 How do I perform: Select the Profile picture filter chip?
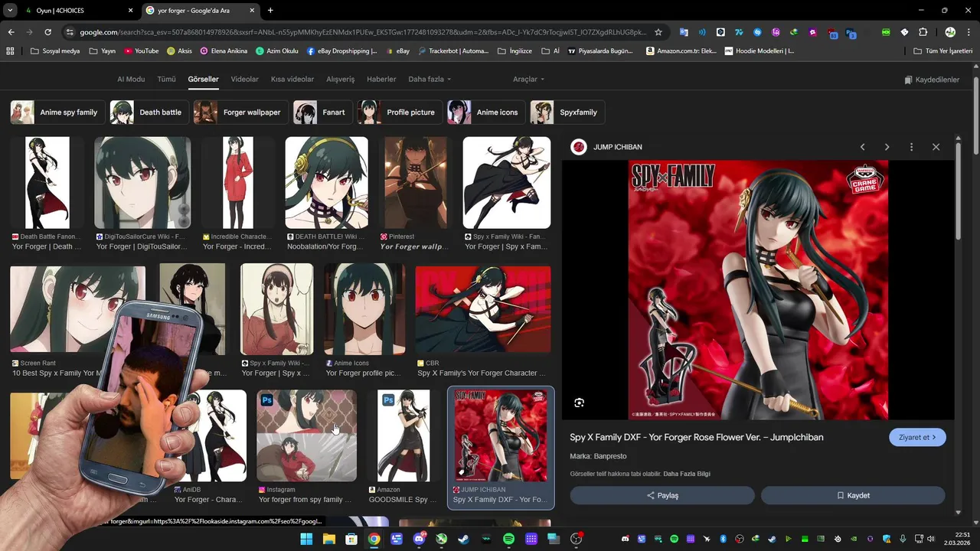(x=400, y=112)
